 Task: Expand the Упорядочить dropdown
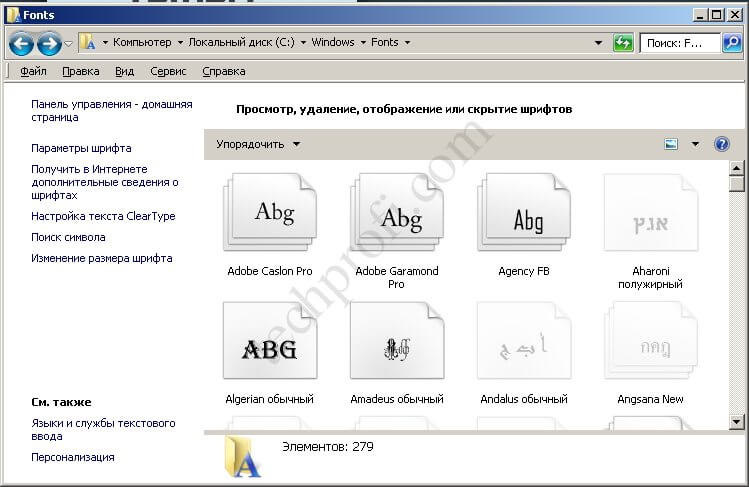pos(258,144)
